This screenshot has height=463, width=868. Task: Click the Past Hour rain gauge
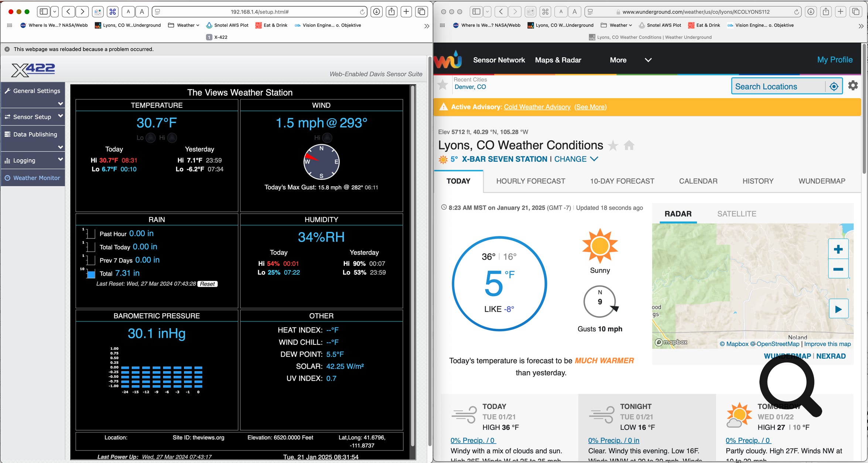[89, 233]
